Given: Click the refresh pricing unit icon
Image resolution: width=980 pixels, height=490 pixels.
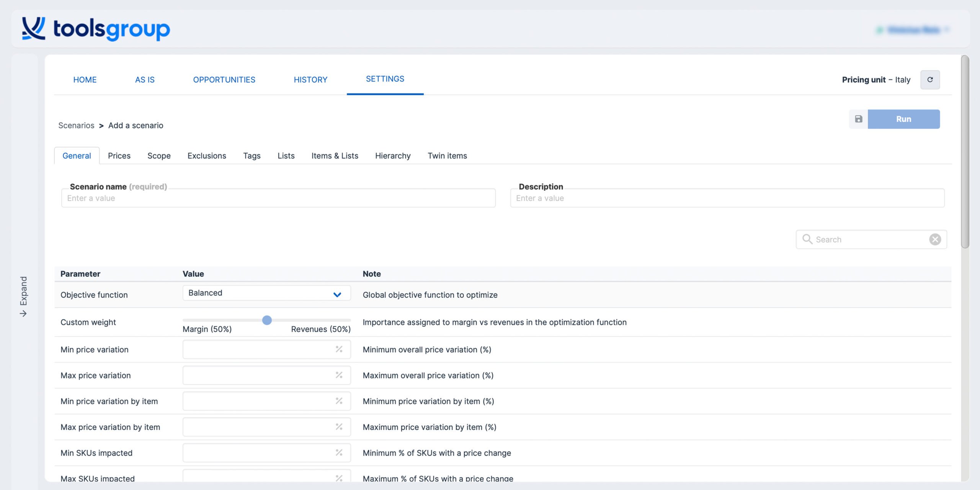Looking at the screenshot, I should pyautogui.click(x=930, y=80).
